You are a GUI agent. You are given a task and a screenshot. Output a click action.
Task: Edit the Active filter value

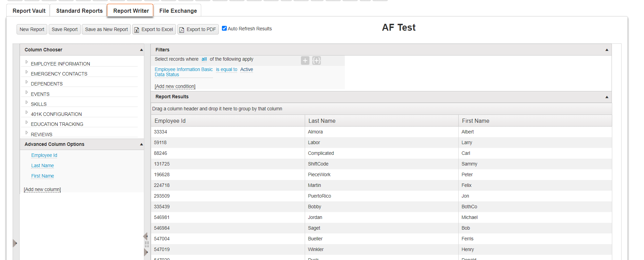tap(247, 69)
